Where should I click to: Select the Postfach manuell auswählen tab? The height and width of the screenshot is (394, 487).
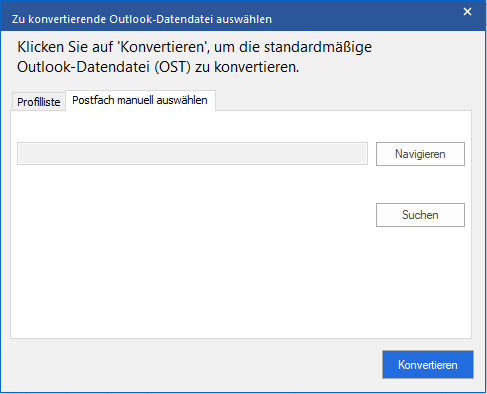(140, 100)
